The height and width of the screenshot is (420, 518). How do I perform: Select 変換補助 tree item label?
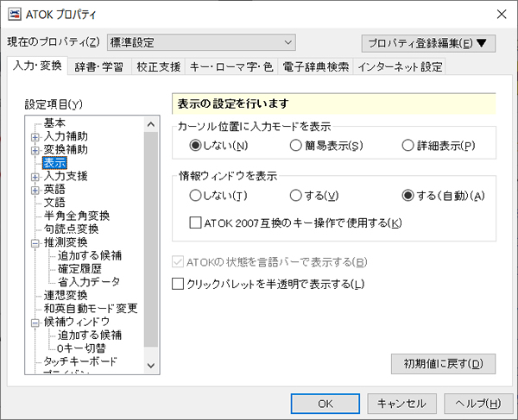click(66, 149)
